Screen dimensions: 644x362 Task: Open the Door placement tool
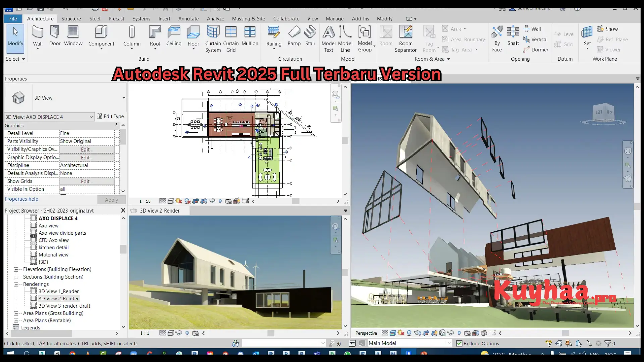click(55, 36)
